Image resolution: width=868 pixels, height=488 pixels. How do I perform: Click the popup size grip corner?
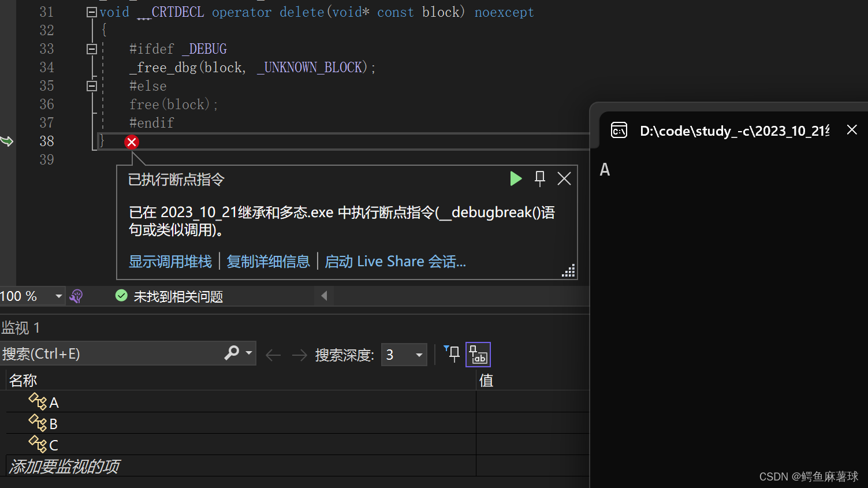coord(569,271)
